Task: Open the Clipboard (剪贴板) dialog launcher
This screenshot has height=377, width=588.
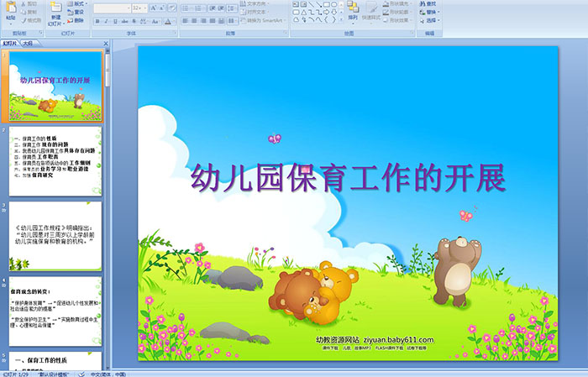Action: (x=41, y=34)
